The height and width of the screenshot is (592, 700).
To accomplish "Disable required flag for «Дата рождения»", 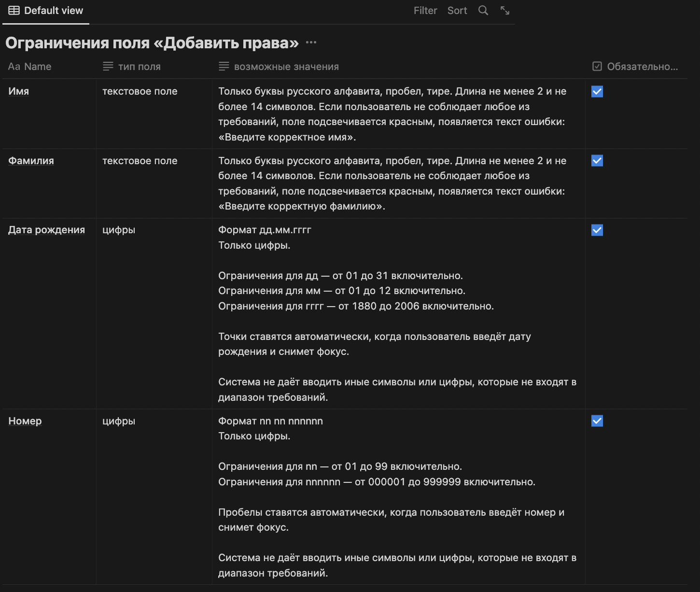I will pyautogui.click(x=597, y=230).
